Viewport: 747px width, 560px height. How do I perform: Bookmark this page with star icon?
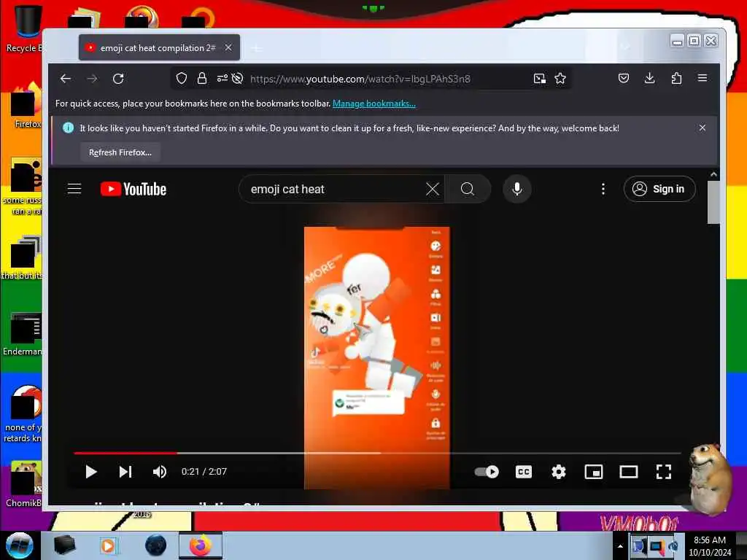560,79
